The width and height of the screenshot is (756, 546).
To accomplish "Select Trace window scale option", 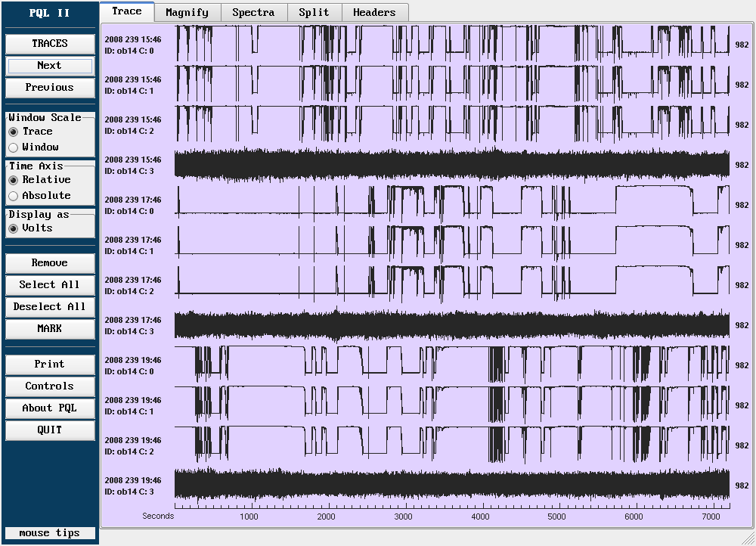I will point(14,132).
